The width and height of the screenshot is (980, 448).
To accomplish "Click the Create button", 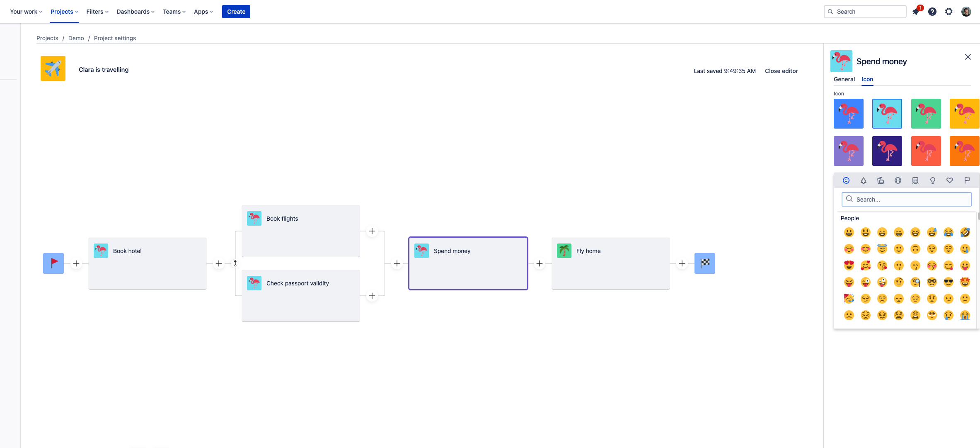I will (x=236, y=11).
